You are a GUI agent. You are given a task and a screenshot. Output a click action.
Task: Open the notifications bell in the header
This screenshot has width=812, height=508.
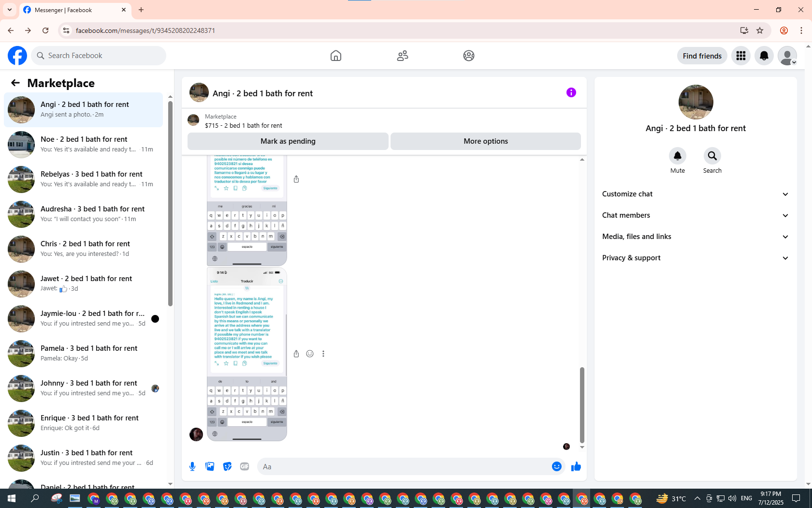[764, 56]
